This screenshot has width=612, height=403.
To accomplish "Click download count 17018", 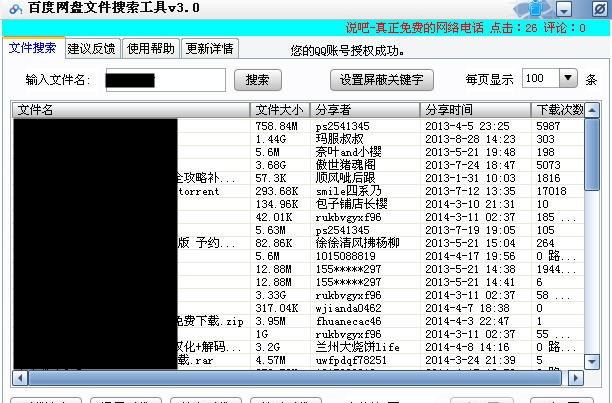I will [x=551, y=191].
